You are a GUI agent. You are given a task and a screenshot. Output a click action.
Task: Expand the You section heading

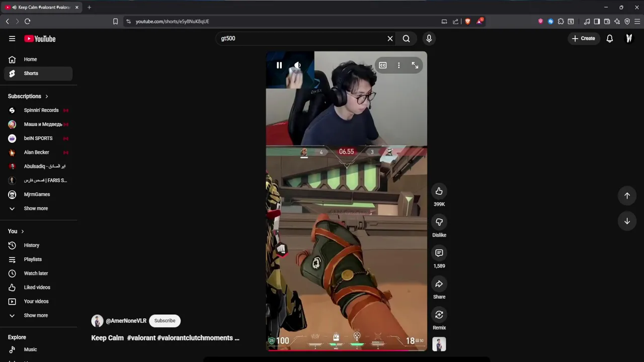pos(16,231)
